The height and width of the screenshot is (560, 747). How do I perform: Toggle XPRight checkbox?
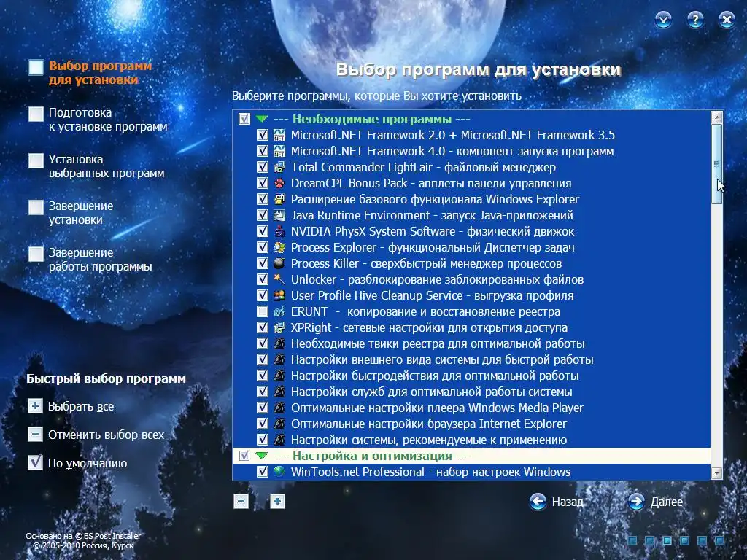[263, 327]
